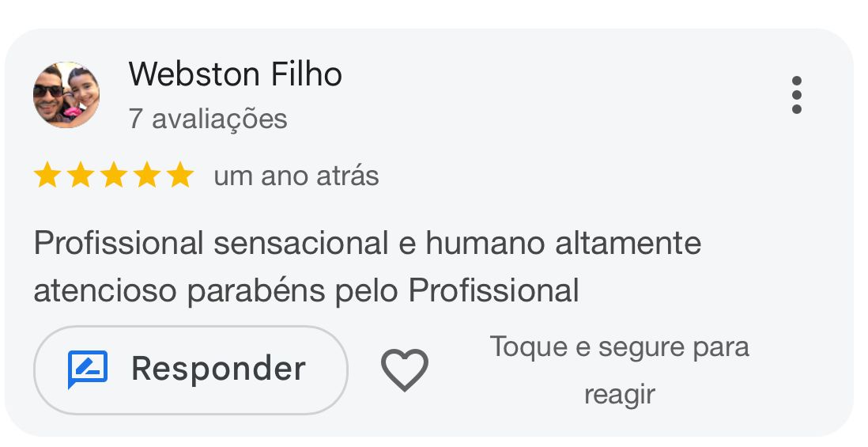Click the Responder button
The height and width of the screenshot is (447, 868).
click(x=191, y=369)
